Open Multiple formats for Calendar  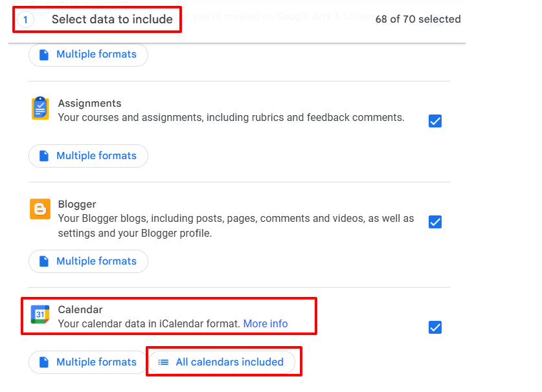(88, 362)
